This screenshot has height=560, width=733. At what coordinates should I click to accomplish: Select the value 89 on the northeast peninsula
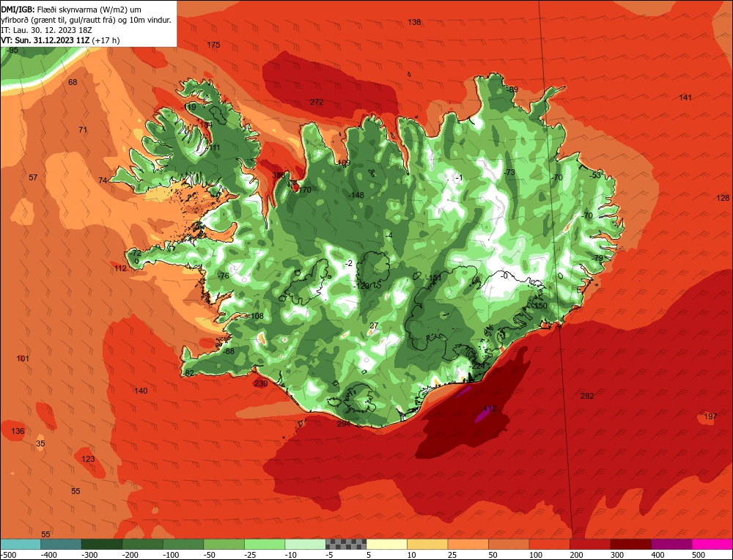513,89
